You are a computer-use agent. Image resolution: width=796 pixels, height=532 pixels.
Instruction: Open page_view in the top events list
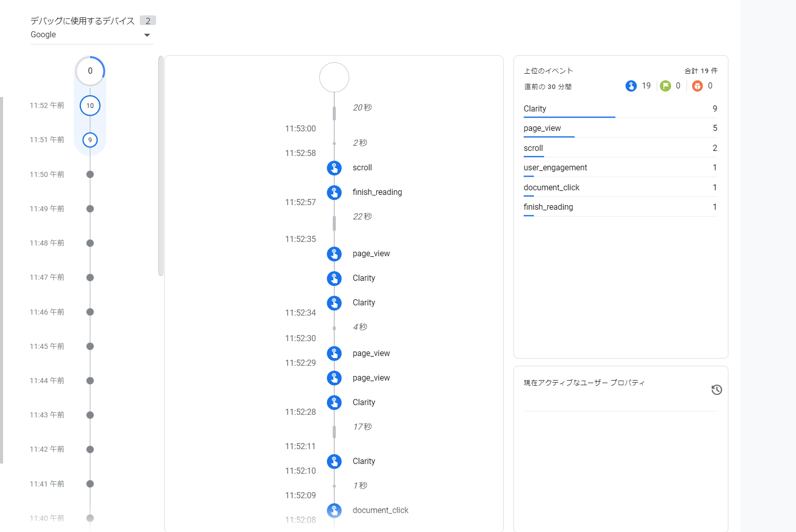(x=542, y=128)
